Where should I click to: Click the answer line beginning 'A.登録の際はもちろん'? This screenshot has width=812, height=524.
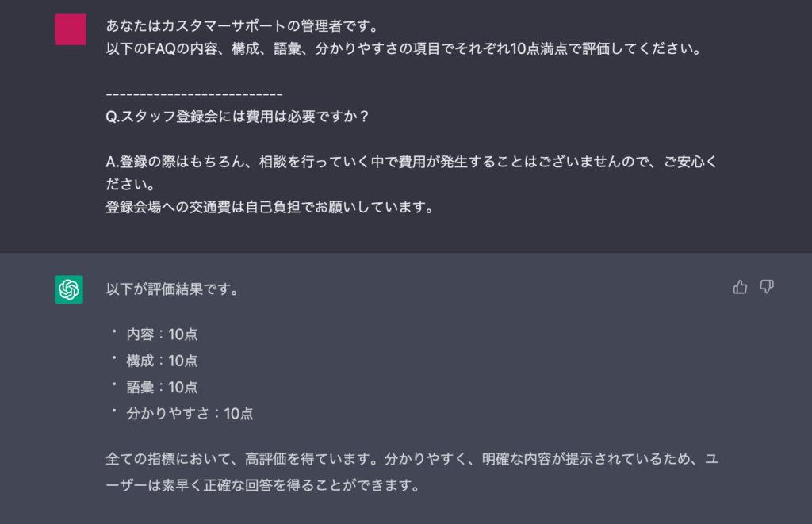click(412, 162)
